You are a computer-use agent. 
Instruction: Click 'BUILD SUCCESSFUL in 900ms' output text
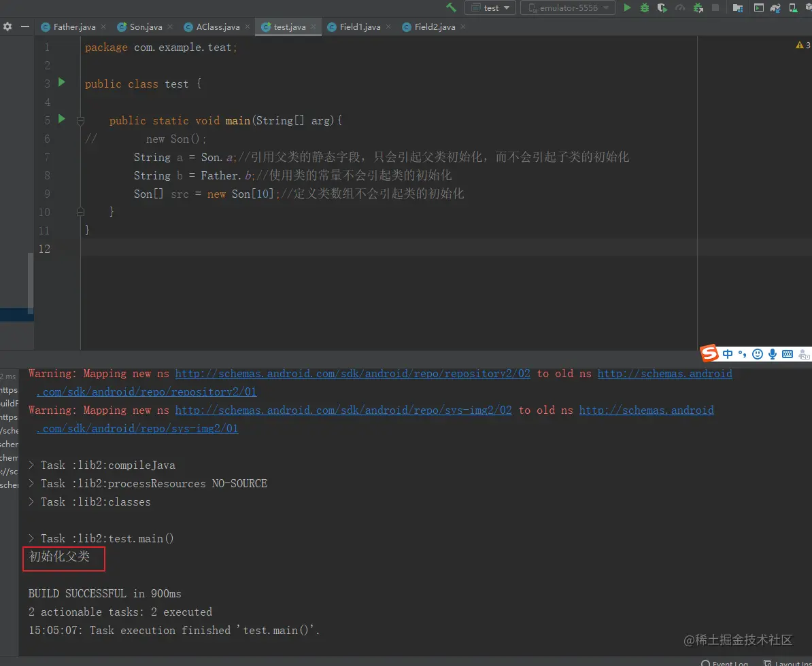click(105, 593)
